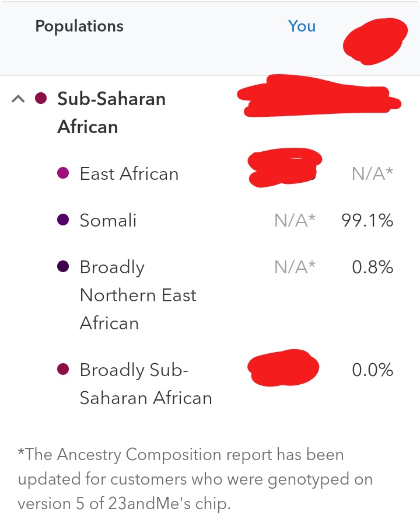Open the Sub-Saharan African heading

pyautogui.click(x=111, y=113)
